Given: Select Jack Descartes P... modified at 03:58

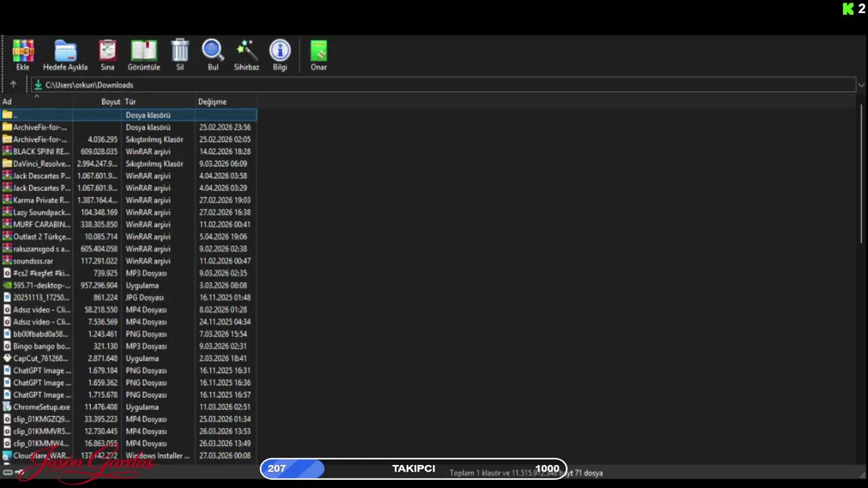Looking at the screenshot, I should pyautogui.click(x=128, y=176).
